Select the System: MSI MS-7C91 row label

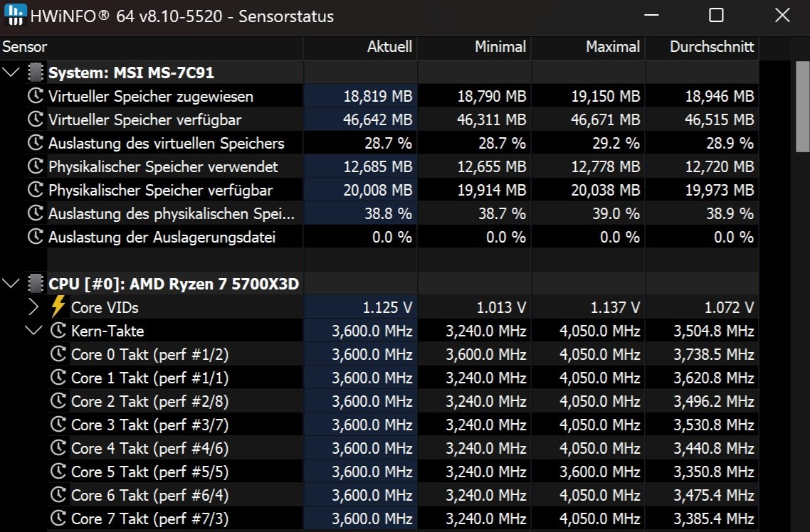131,73
